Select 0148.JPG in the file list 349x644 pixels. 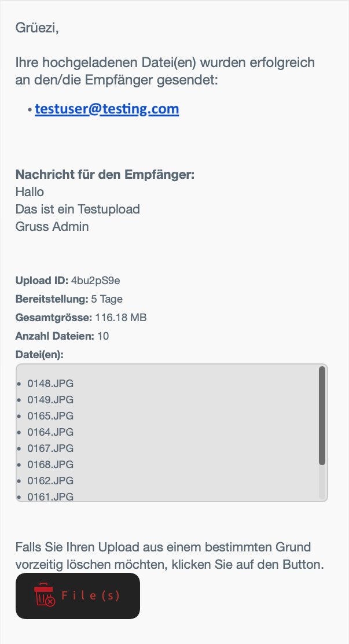50,384
